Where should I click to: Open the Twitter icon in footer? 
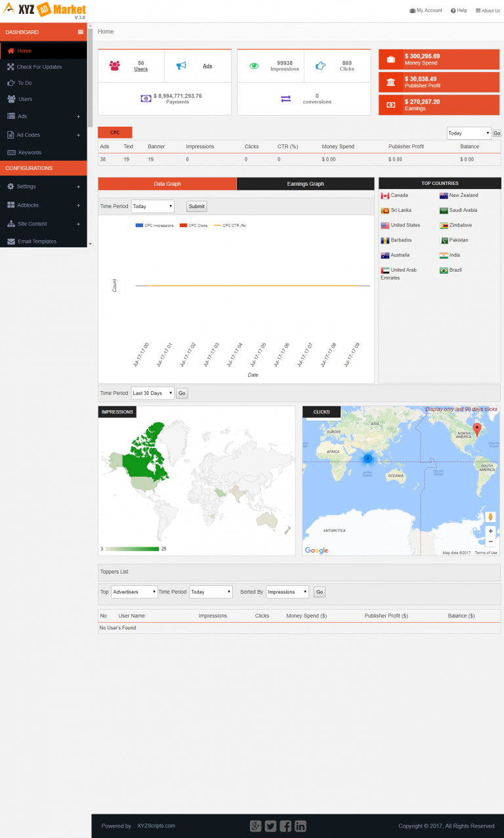click(270, 826)
